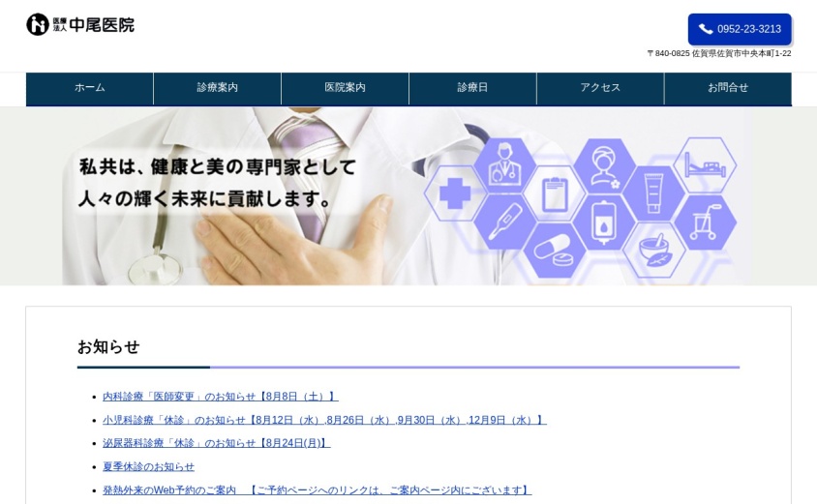Open the アクセス navigation item

(600, 88)
